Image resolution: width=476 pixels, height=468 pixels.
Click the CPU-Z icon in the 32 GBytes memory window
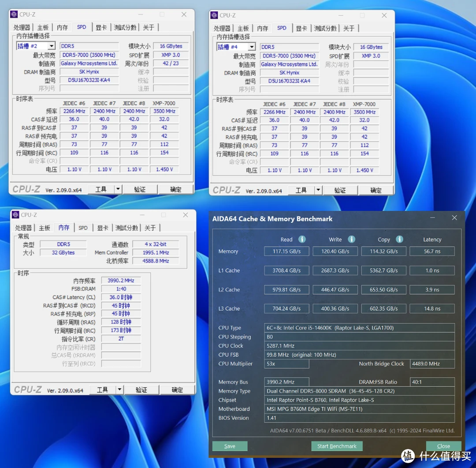pos(15,215)
